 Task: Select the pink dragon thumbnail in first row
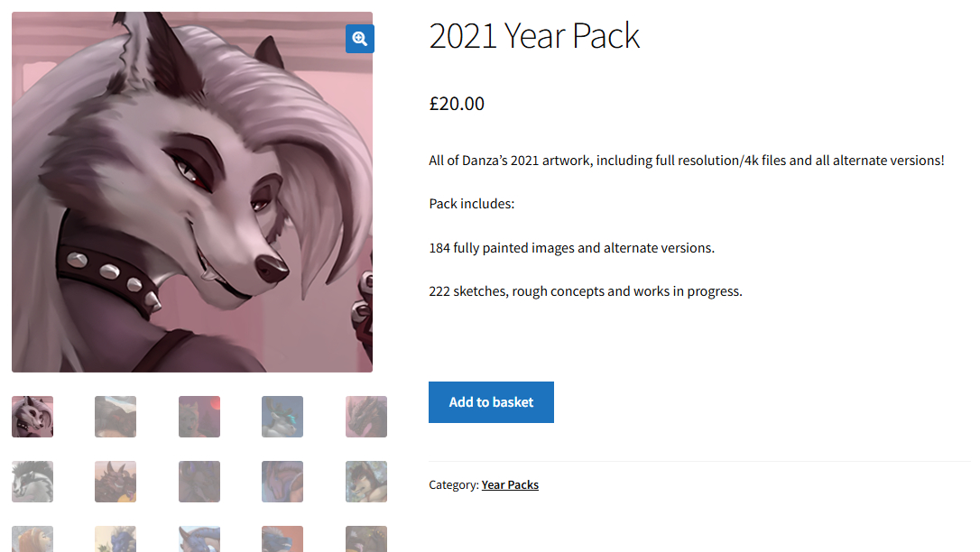click(x=366, y=417)
